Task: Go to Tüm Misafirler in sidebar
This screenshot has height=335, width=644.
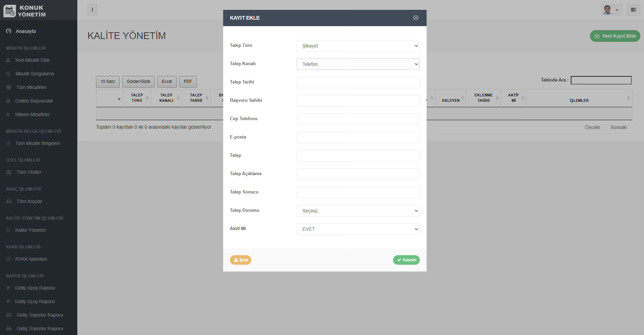Action: click(x=31, y=87)
